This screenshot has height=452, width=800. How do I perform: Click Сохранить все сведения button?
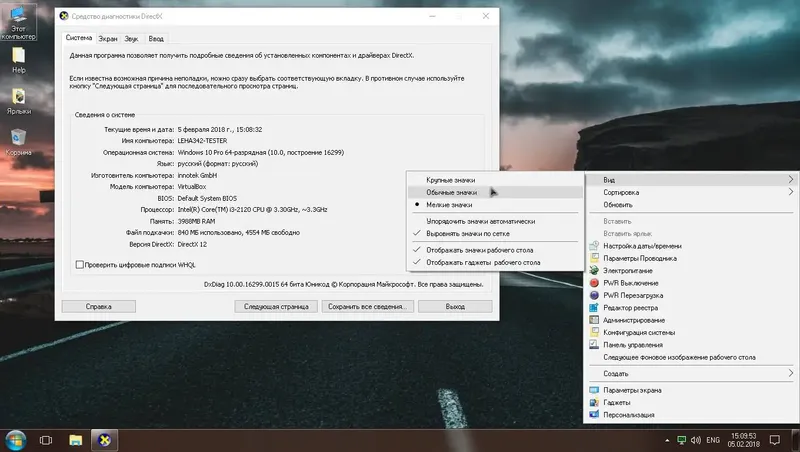click(x=367, y=307)
